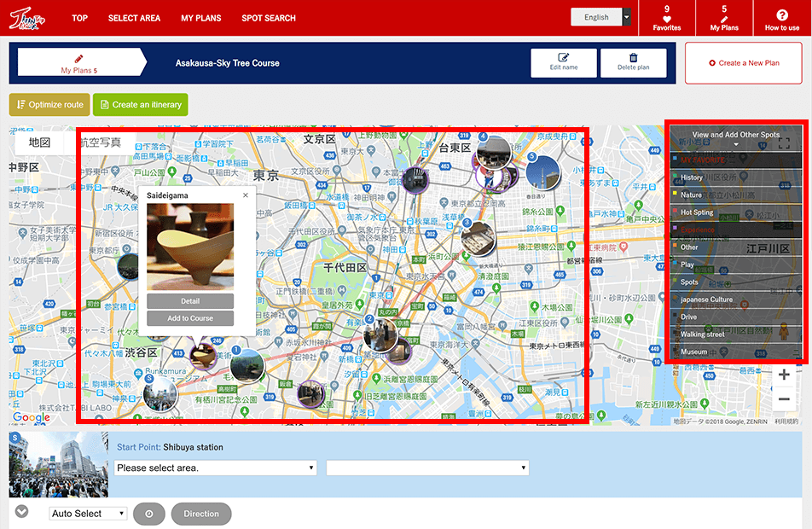Viewport: 812px width, 529px height.
Task: Click the Optimize route button
Action: (49, 105)
